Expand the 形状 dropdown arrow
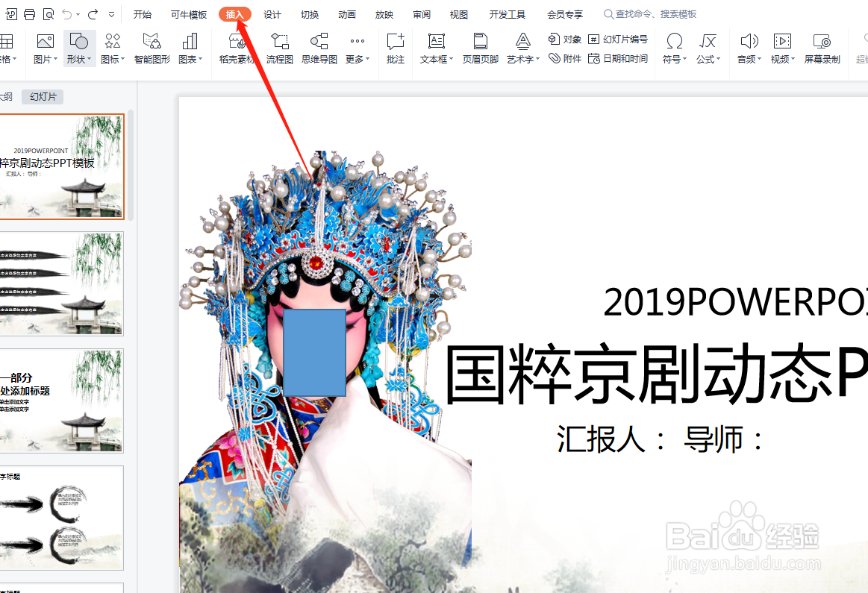This screenshot has height=593, width=868. pos(90,59)
